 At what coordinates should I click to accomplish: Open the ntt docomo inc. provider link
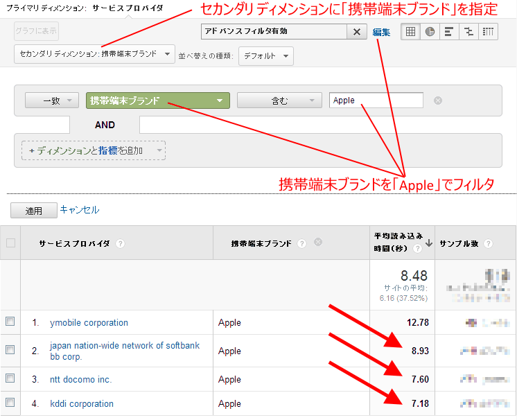(x=80, y=379)
